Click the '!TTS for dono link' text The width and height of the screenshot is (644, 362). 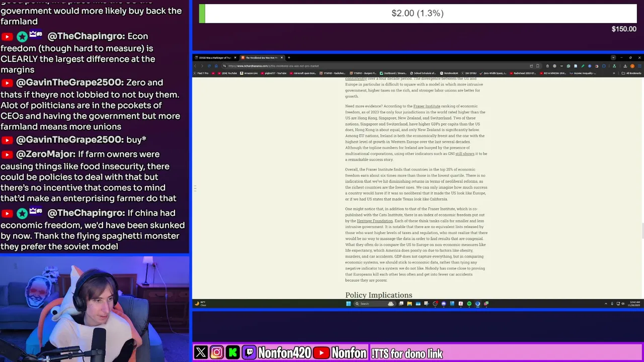(407, 353)
